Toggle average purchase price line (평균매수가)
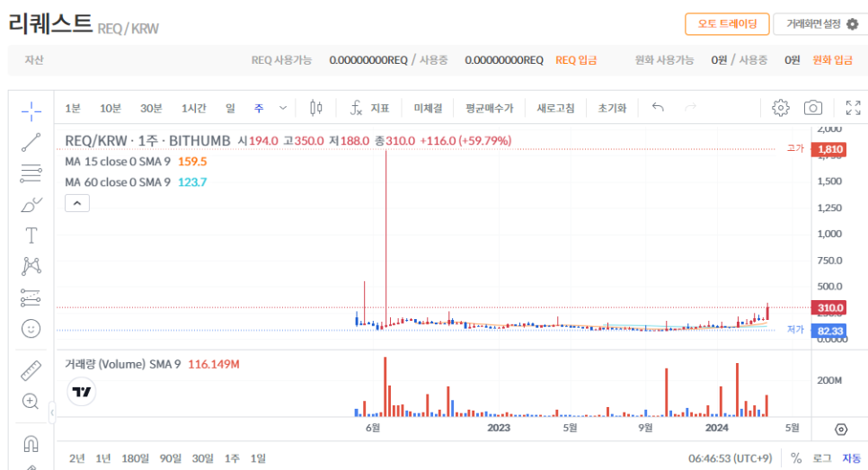The image size is (868, 470). [490, 108]
